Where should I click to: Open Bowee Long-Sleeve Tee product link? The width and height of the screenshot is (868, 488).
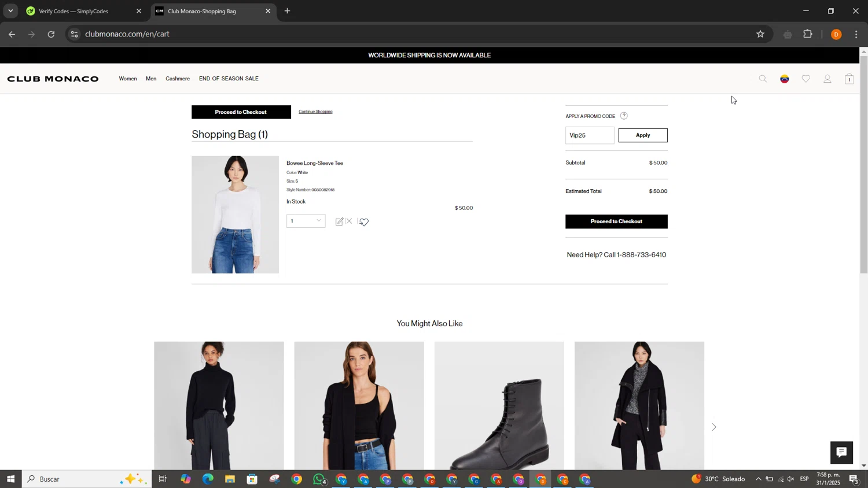point(315,163)
